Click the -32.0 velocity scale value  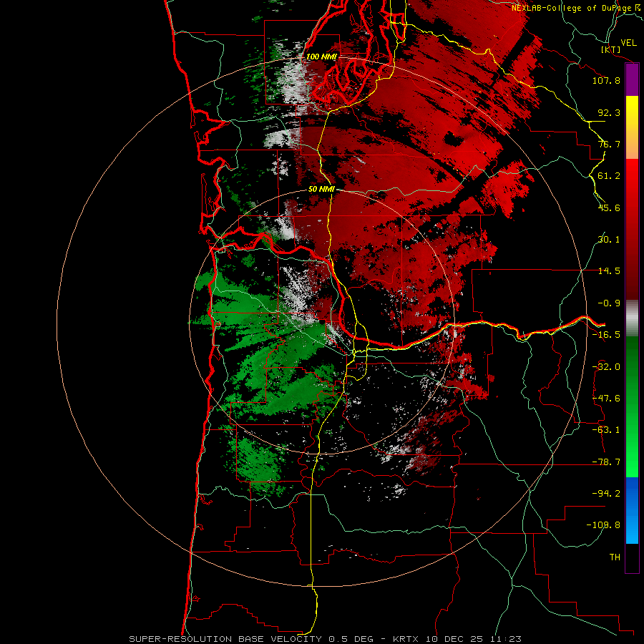[x=606, y=367]
